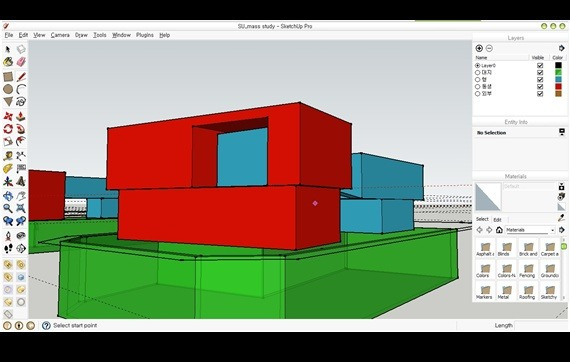The image size is (570, 362).
Task: Pick the Eraser tool
Action: point(21,62)
